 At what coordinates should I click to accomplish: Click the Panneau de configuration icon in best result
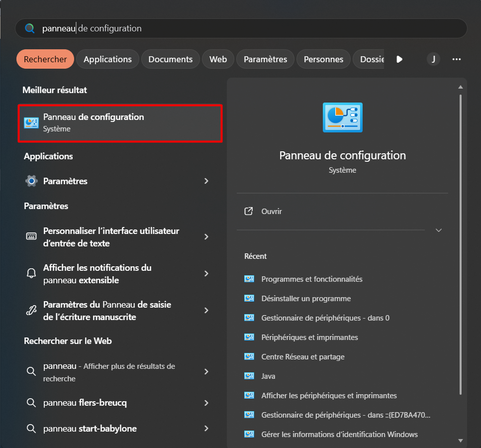[31, 123]
